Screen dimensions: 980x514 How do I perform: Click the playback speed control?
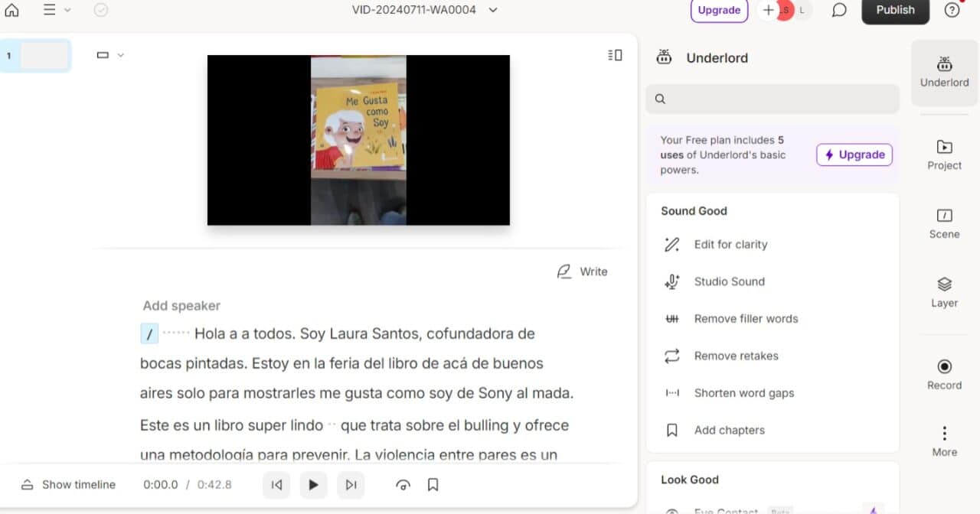point(403,484)
